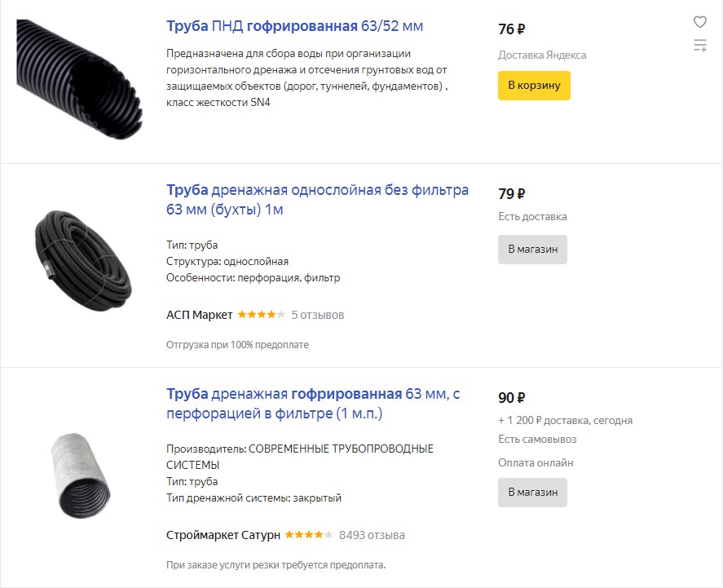Click "В магазин" for the 90 ₽ pipe

pos(532,493)
